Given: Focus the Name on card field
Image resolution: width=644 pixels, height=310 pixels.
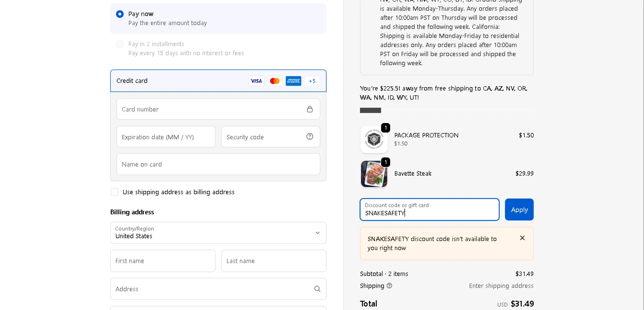Looking at the screenshot, I should (218, 164).
